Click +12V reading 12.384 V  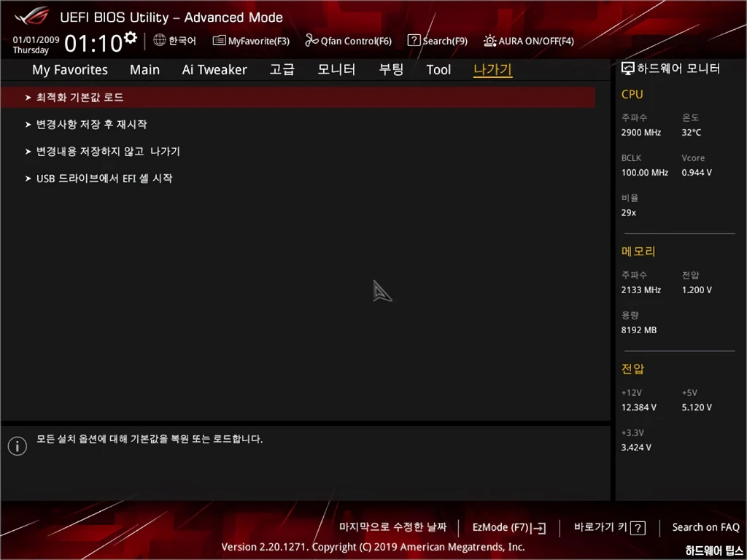pyautogui.click(x=638, y=407)
